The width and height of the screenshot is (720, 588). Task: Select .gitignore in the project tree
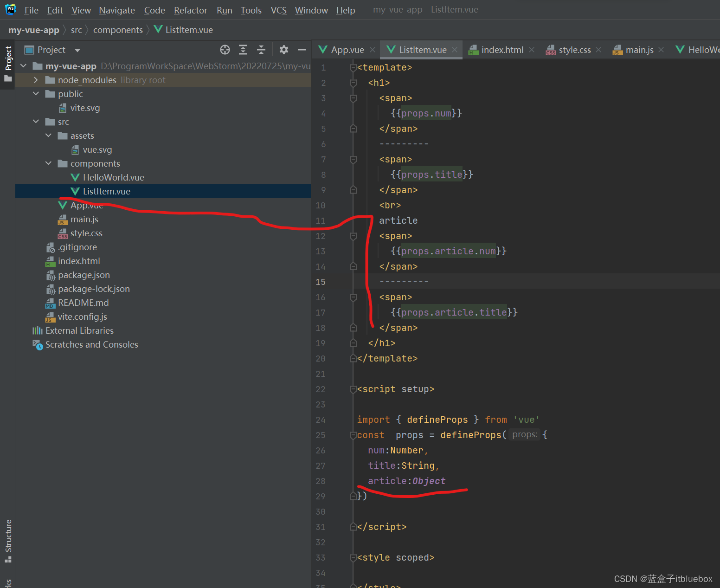coord(77,247)
